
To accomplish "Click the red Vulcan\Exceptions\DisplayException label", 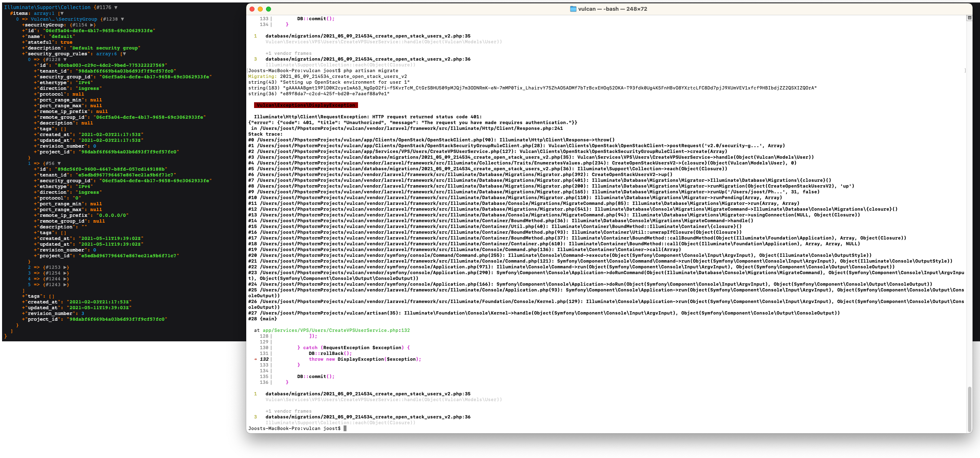I will (306, 105).
